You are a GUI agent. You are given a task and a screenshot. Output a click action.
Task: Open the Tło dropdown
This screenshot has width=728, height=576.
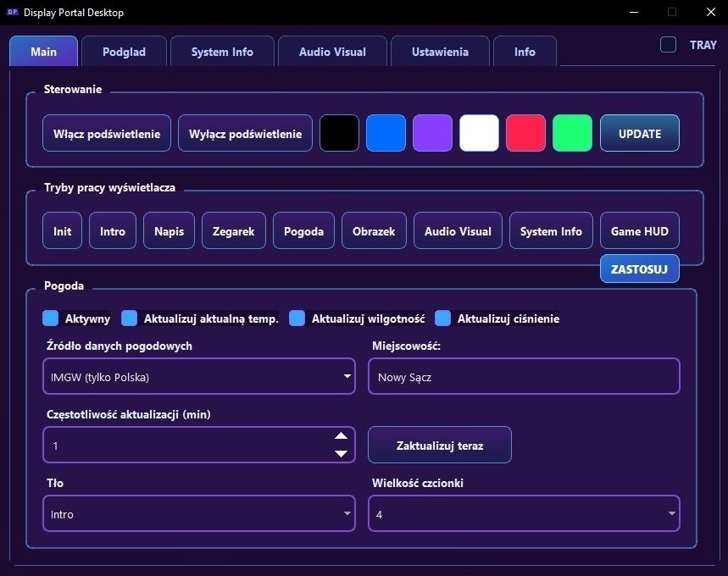click(x=199, y=513)
